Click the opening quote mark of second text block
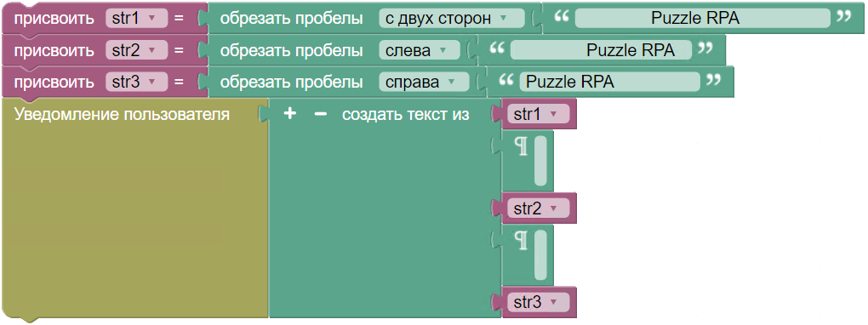Viewport: 868px width, 325px height. coord(497,48)
